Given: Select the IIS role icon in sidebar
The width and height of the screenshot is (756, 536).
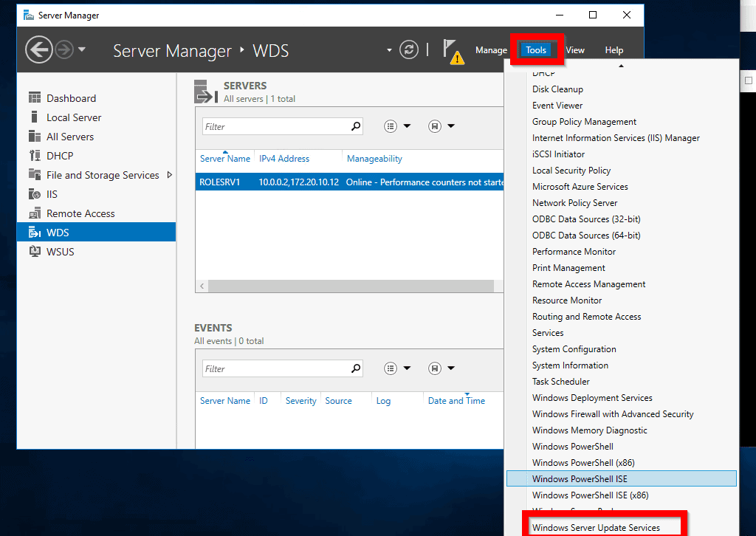Looking at the screenshot, I should pos(35,194).
